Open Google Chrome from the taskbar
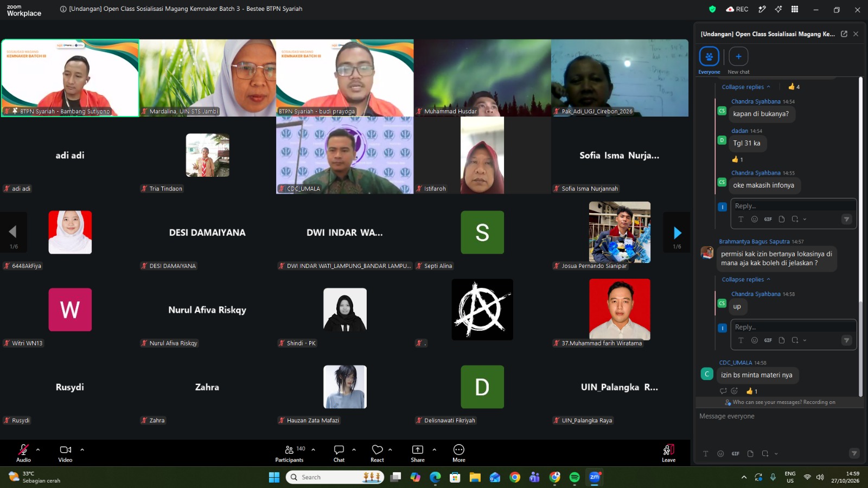Viewport: 868px width, 488px height. pyautogui.click(x=515, y=477)
